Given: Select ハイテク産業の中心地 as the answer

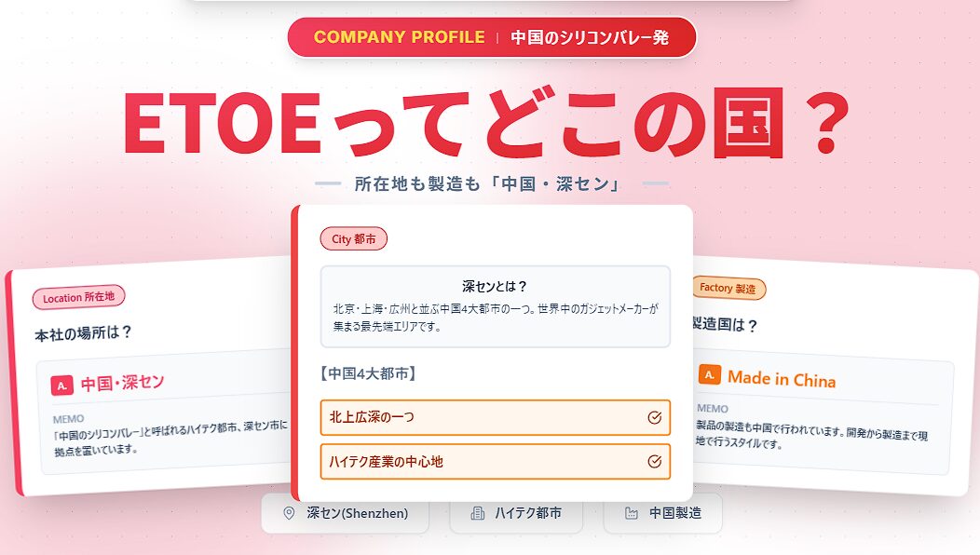Looking at the screenshot, I should click(x=494, y=461).
